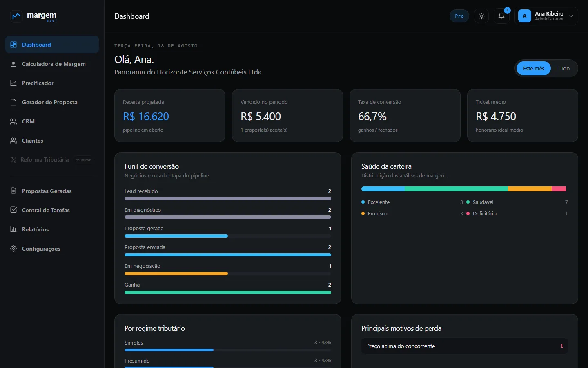Click the Saúde da carteira heading
The width and height of the screenshot is (588, 368).
pyautogui.click(x=386, y=166)
